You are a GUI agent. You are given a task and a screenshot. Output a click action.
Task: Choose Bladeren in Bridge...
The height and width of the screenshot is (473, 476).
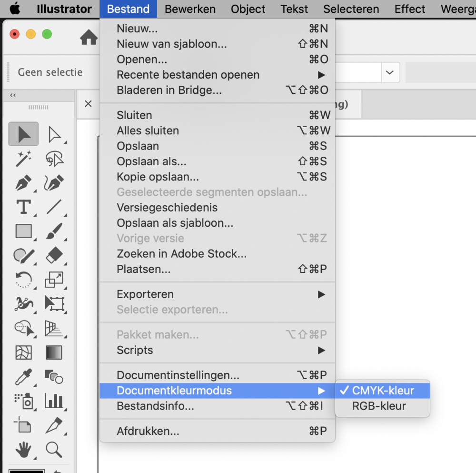[218, 90]
